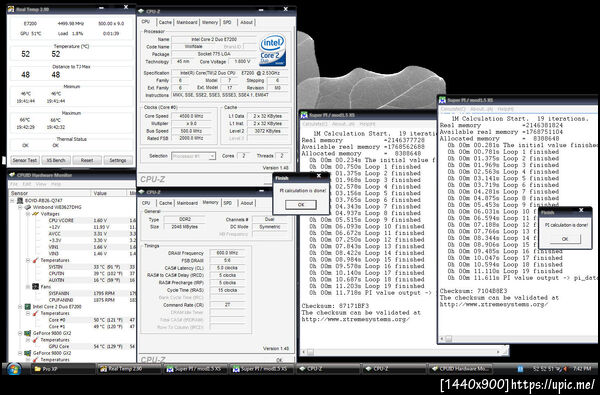Click the thermometer icon above the Core #0 row
The image size is (600, 395).
tap(36, 313)
